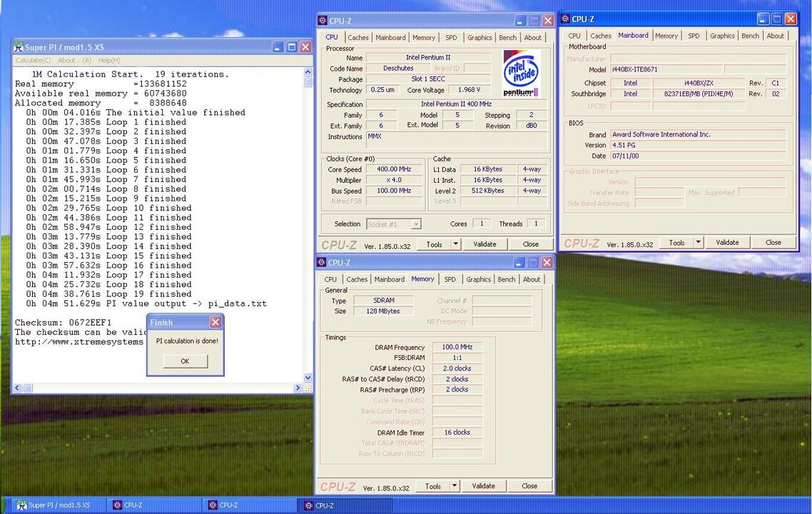
Task: Minimize the CPU-Z Mainboard window
Action: pyautogui.click(x=763, y=19)
